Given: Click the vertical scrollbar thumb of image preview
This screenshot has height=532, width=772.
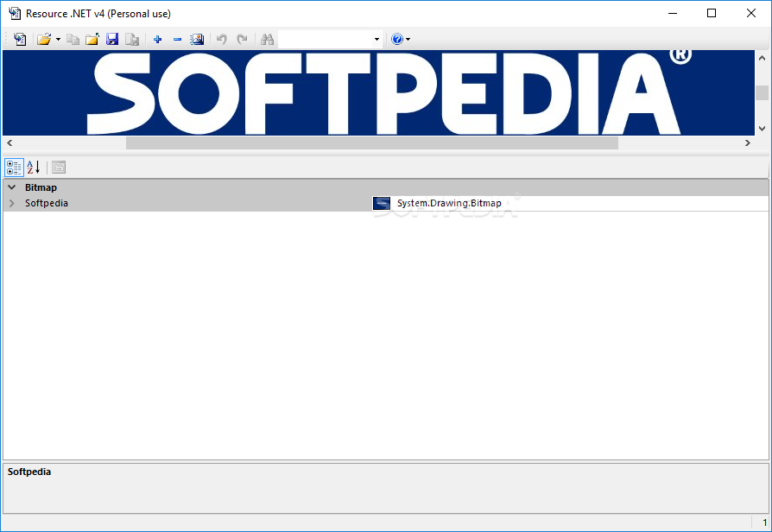Looking at the screenshot, I should click(x=763, y=92).
